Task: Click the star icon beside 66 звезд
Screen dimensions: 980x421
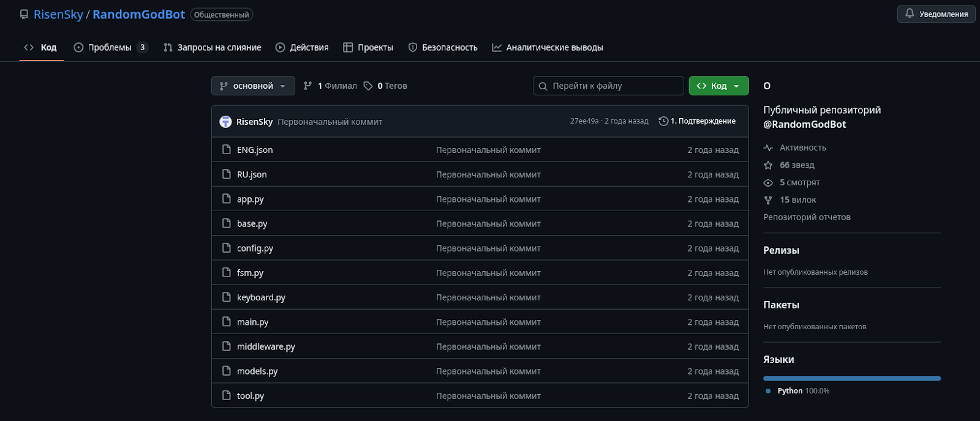Action: (x=768, y=165)
